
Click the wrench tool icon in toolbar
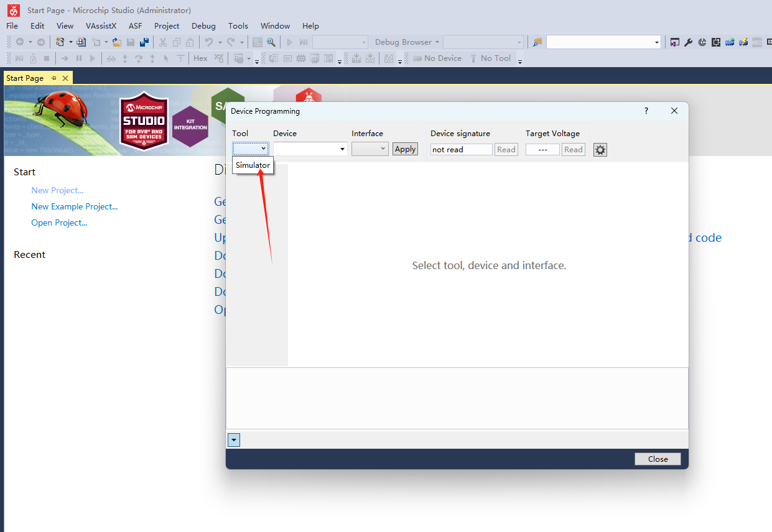(x=689, y=42)
